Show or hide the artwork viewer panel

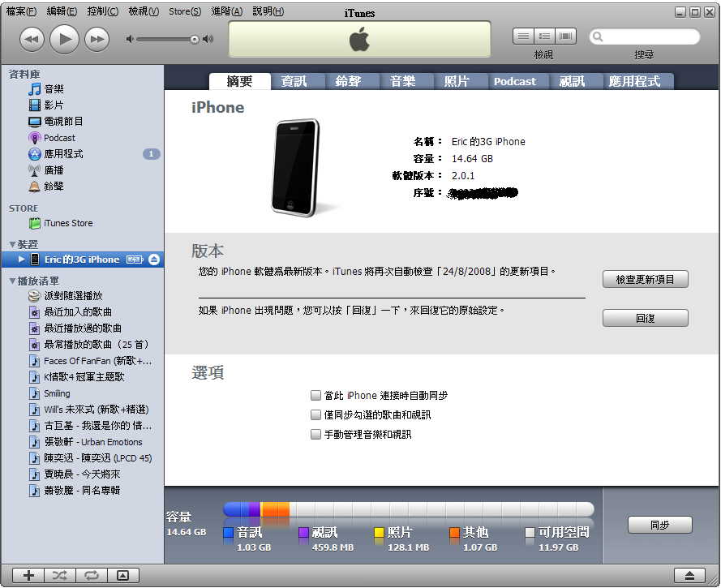click(122, 575)
